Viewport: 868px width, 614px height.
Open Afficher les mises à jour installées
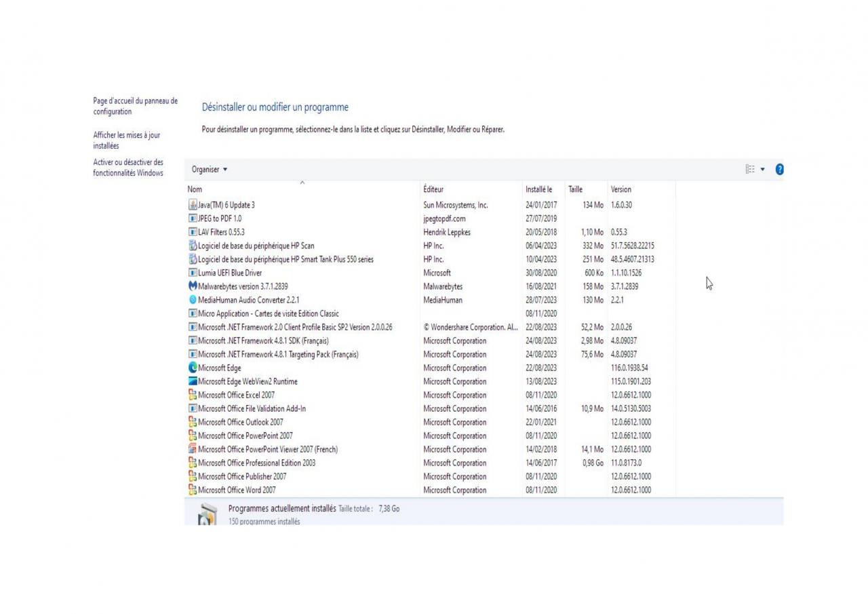[x=127, y=140]
